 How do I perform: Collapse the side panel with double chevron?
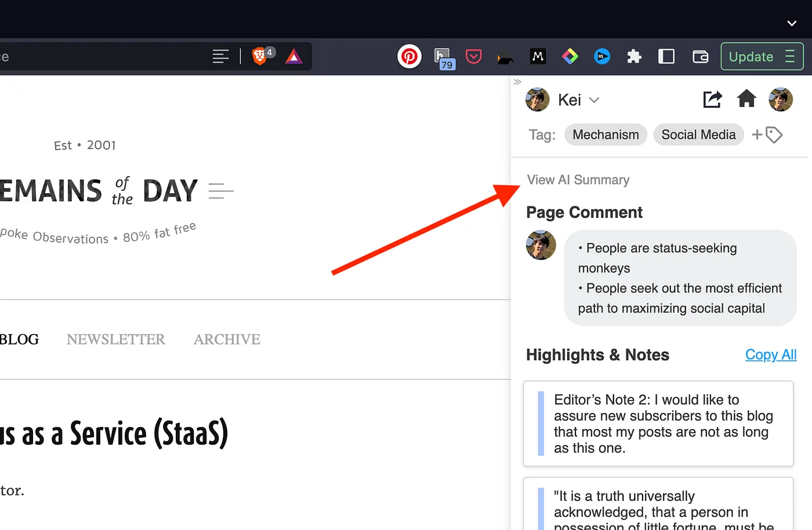coord(517,82)
